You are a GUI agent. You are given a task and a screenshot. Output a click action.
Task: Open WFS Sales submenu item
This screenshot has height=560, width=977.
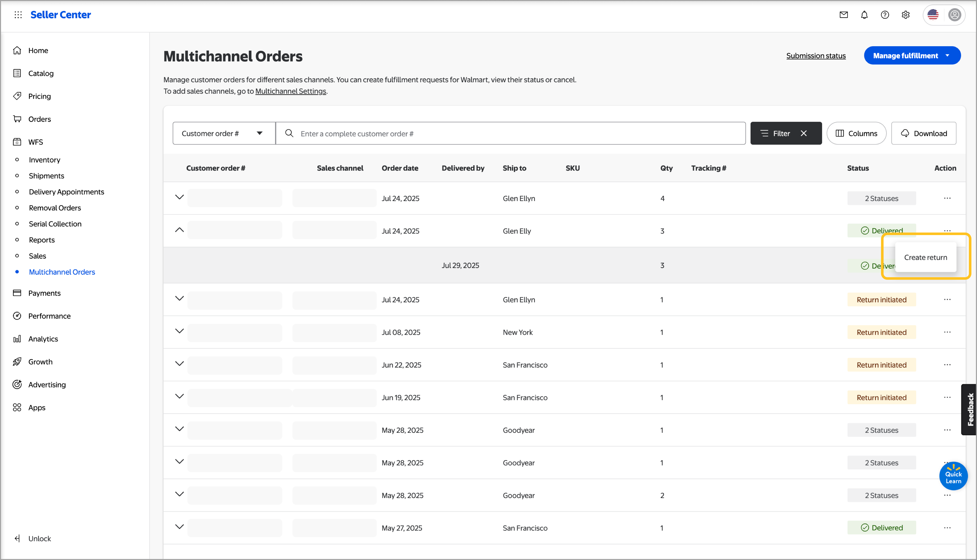click(x=37, y=256)
